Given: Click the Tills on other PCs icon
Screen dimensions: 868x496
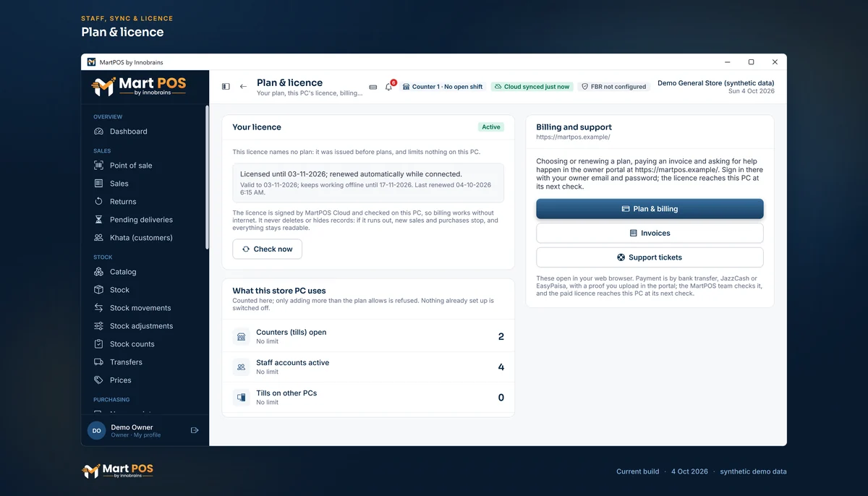Looking at the screenshot, I should pyautogui.click(x=241, y=398).
